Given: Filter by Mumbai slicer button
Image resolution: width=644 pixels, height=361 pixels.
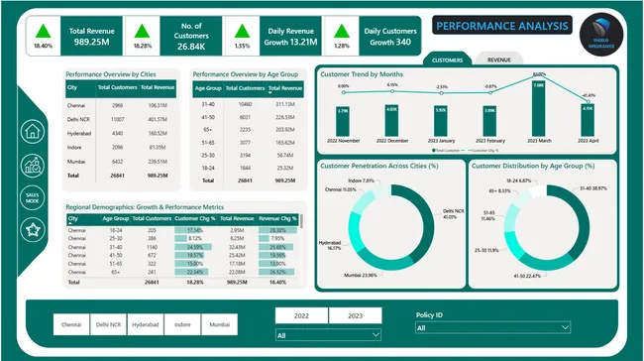Looking at the screenshot, I should 219,324.
